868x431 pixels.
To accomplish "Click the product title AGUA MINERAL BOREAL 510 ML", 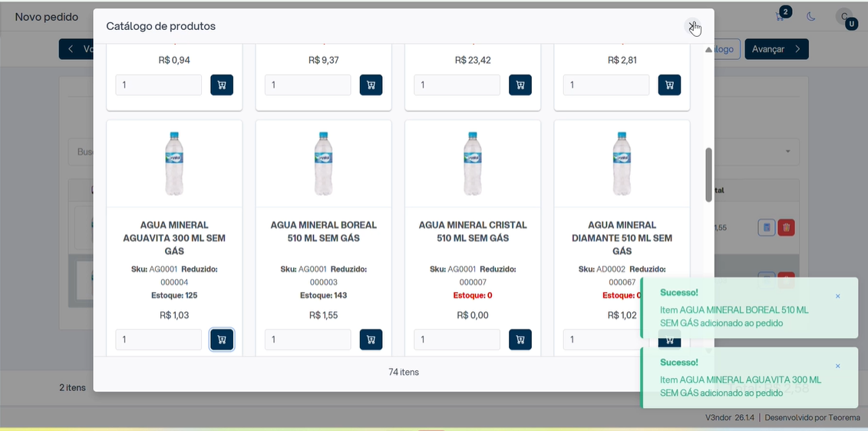I will [323, 231].
